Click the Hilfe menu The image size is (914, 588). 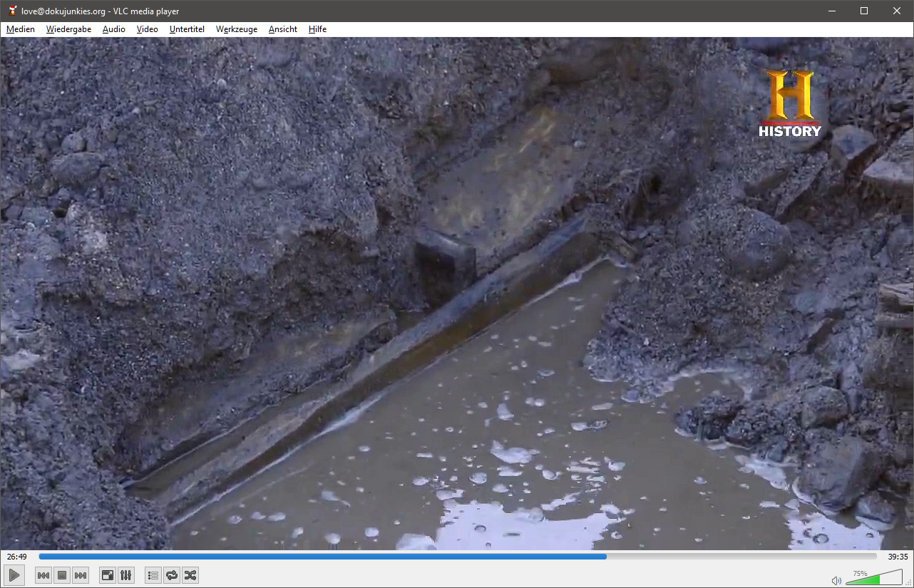point(317,29)
